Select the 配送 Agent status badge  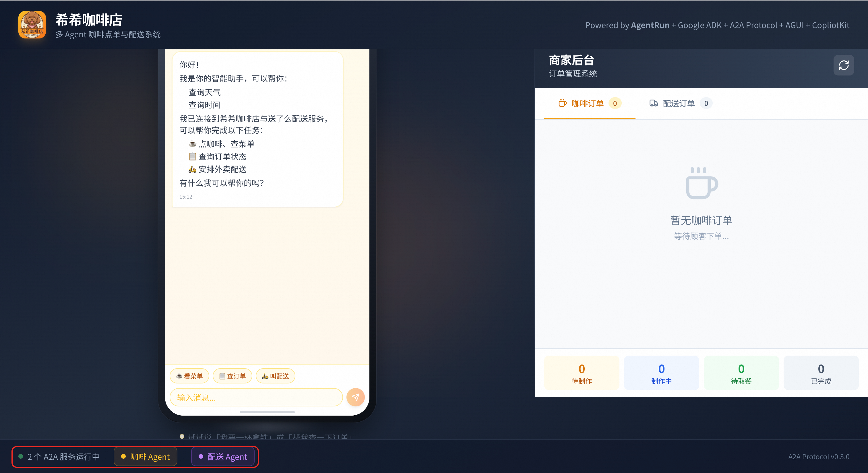223,457
